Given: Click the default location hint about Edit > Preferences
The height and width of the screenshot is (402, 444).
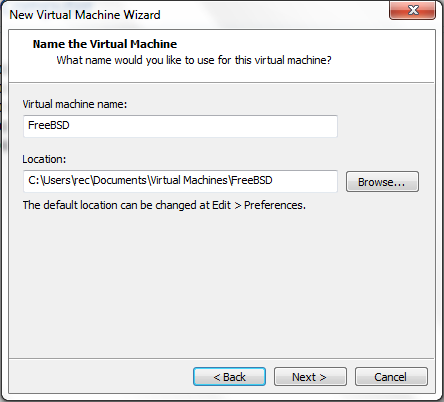Looking at the screenshot, I should click(x=164, y=205).
